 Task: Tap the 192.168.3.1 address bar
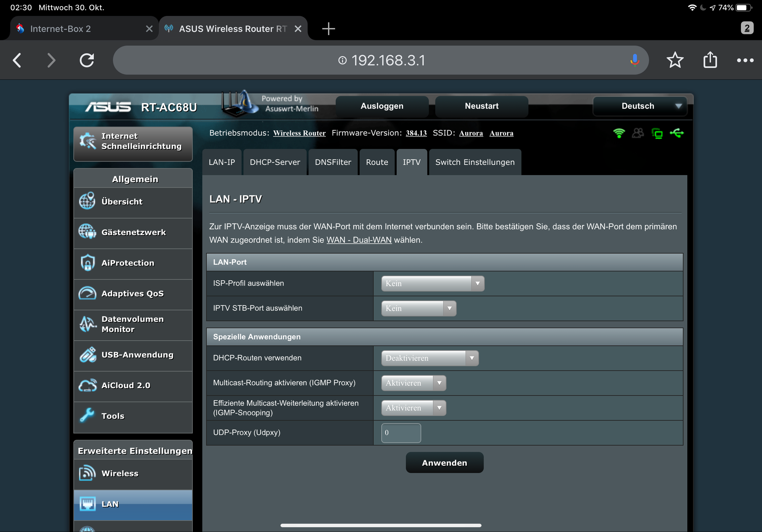(381, 60)
